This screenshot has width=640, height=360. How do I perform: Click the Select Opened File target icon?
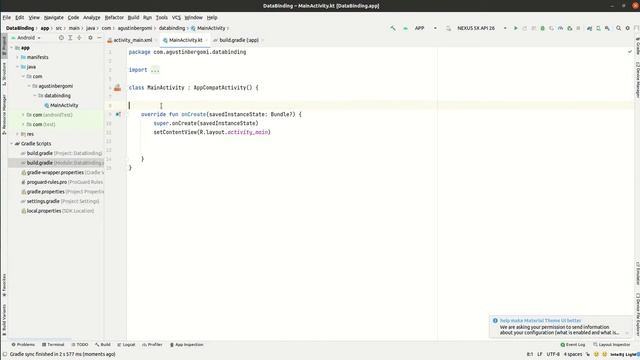click(x=61, y=38)
